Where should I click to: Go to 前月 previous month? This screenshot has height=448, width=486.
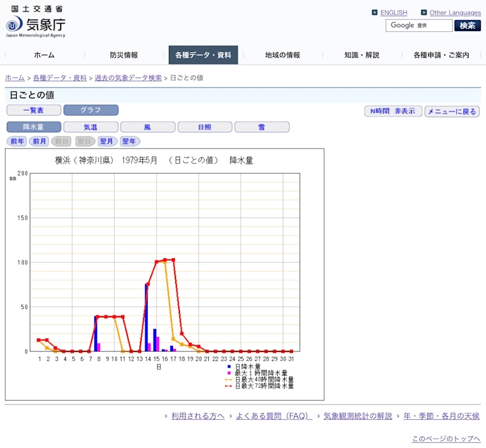39,142
